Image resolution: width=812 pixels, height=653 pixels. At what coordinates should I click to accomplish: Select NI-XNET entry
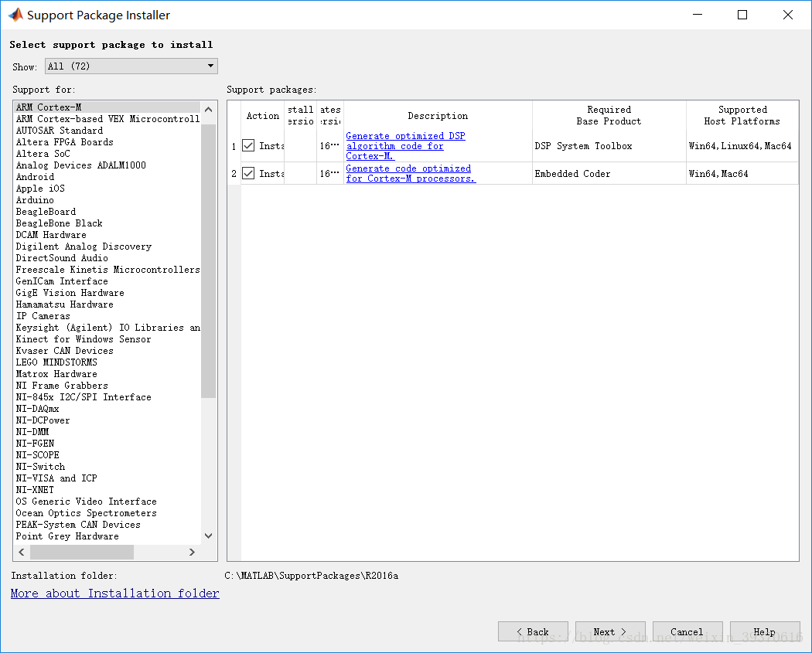point(107,489)
